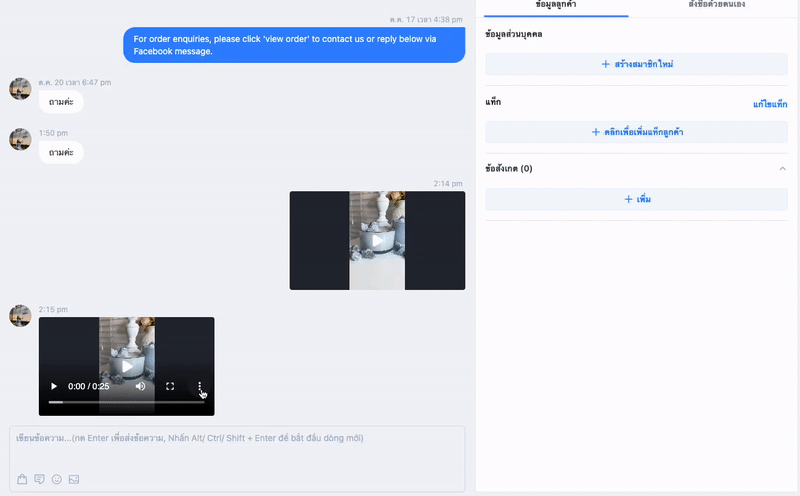Select the blue order enquiries message bubble

click(x=294, y=45)
